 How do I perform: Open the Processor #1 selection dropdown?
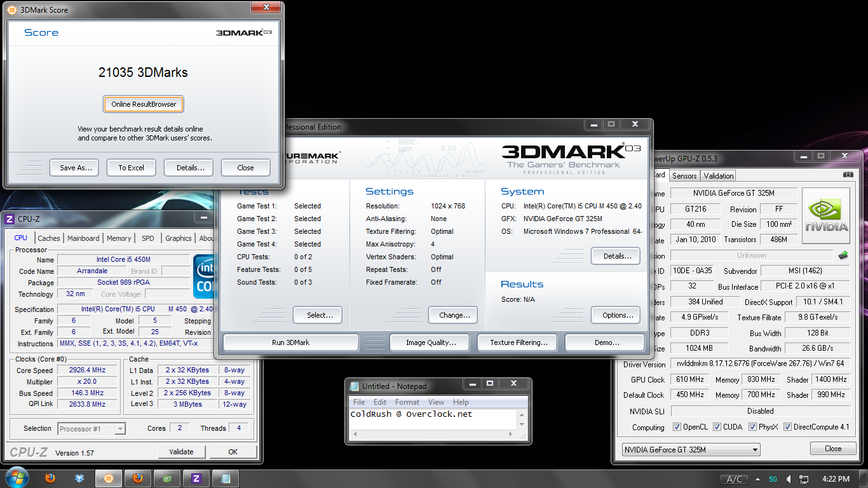[92, 429]
